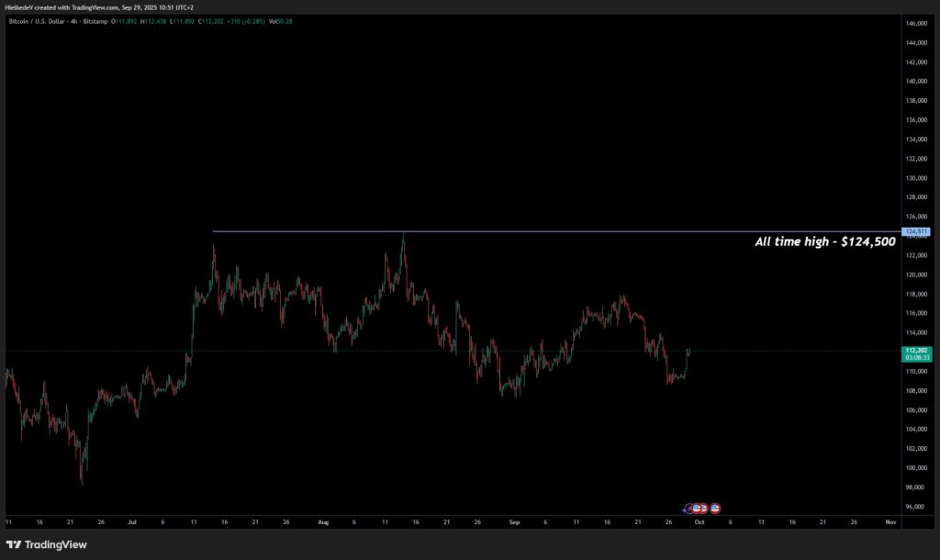Click the purple lightning event icon
The image size is (940, 560).
click(688, 508)
